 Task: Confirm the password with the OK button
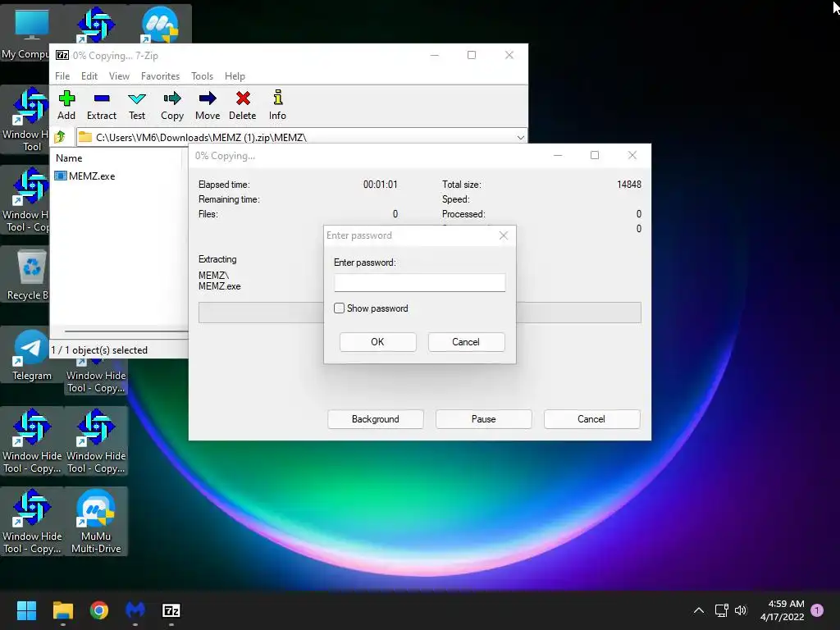377,342
